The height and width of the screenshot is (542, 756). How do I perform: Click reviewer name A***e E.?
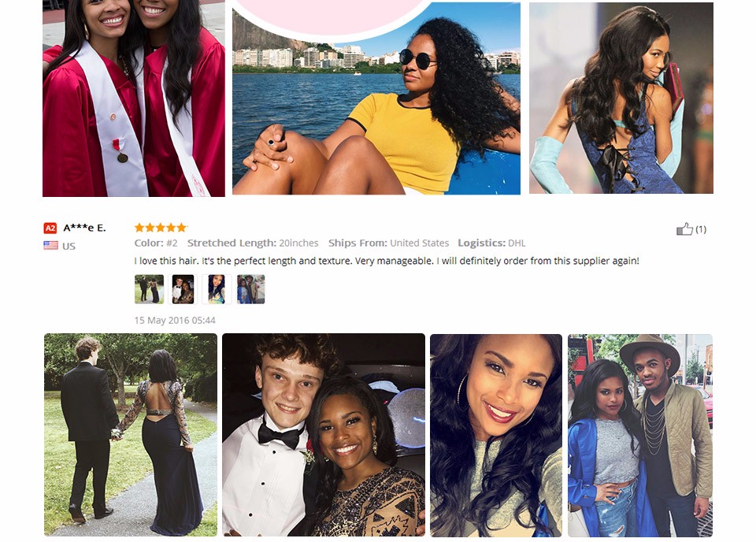[84, 228]
